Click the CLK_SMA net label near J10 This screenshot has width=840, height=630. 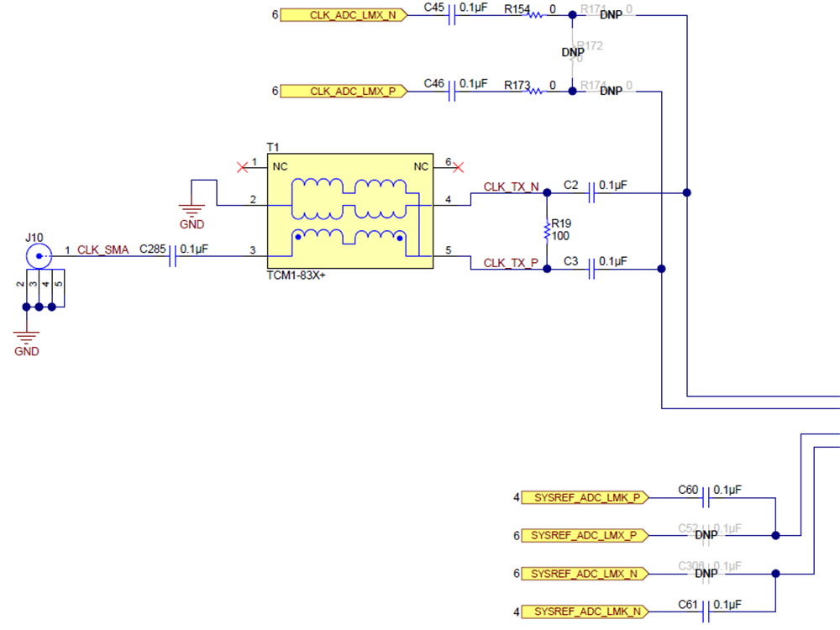coord(102,249)
